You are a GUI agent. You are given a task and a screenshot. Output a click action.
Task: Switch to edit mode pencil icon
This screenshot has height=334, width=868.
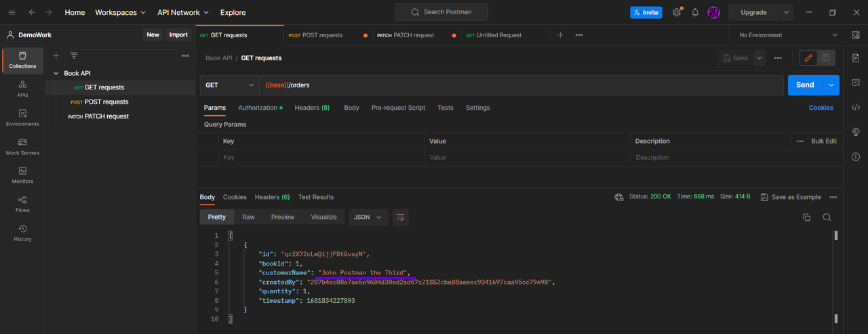tap(808, 58)
